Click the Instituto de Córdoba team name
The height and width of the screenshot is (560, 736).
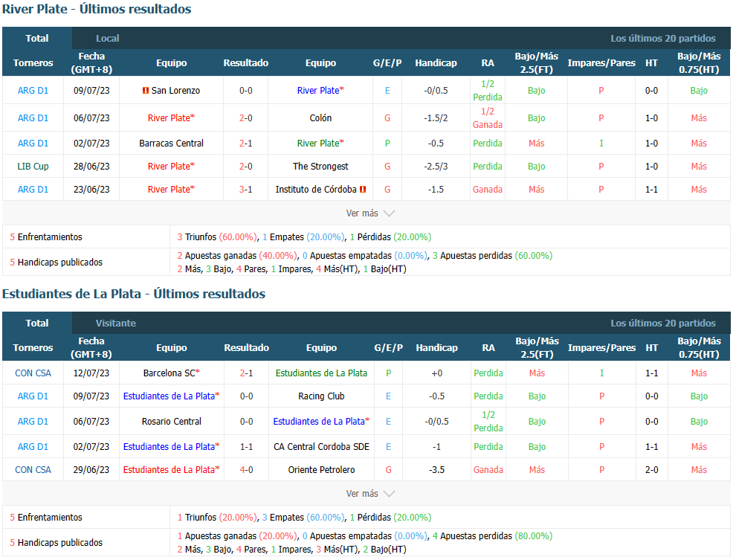[x=316, y=190]
